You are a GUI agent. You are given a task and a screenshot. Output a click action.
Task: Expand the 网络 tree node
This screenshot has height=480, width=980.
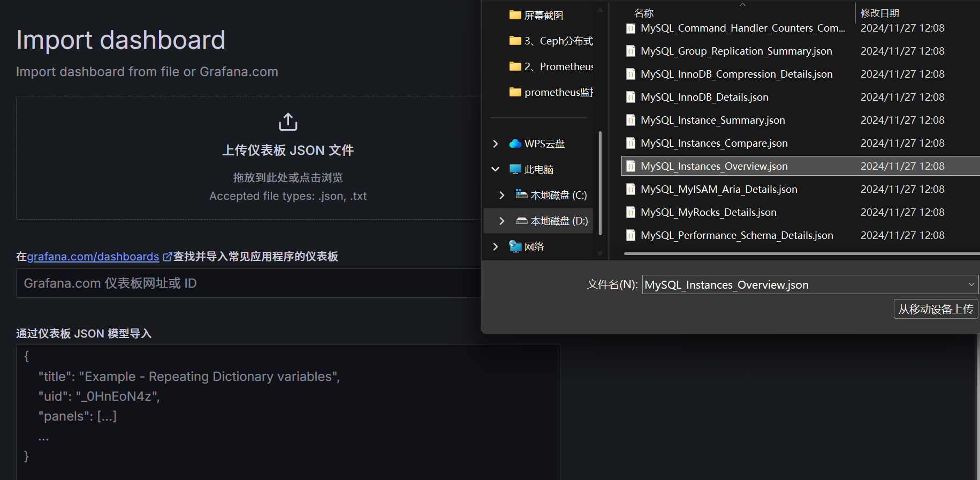pos(495,246)
